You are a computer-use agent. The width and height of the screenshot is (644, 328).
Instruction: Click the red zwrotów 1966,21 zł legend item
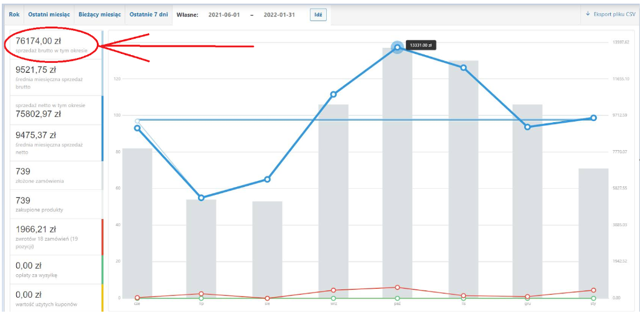click(56, 237)
